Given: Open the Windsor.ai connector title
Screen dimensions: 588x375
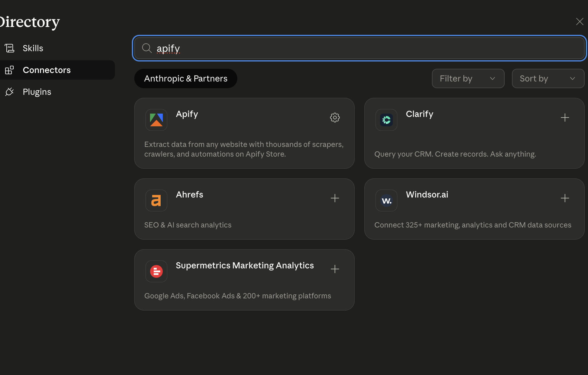Looking at the screenshot, I should click(x=427, y=194).
